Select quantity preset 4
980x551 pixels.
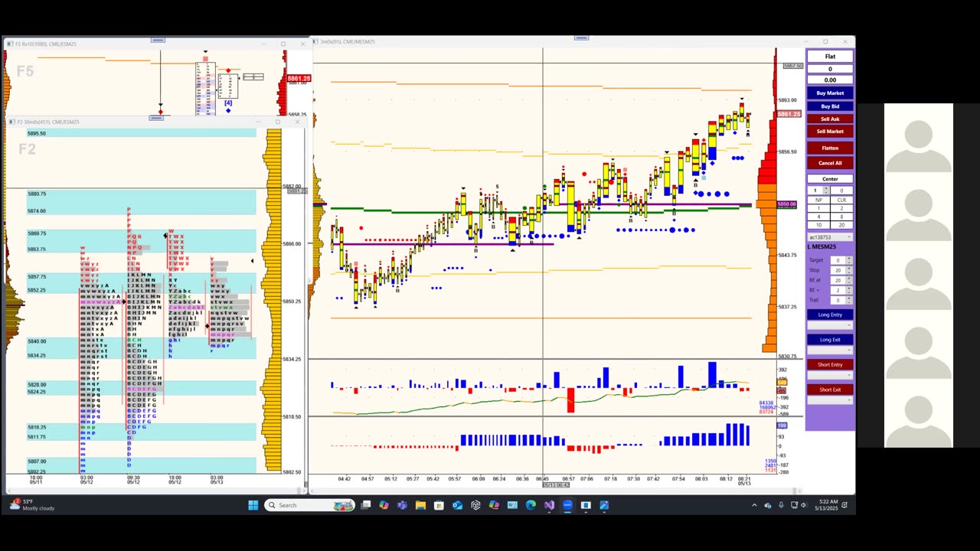click(818, 217)
